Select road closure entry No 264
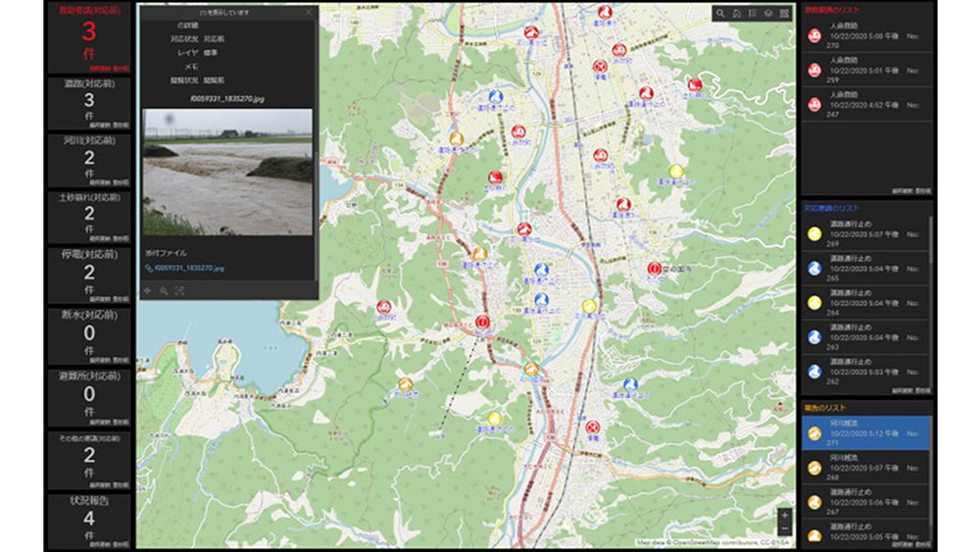 (865, 303)
